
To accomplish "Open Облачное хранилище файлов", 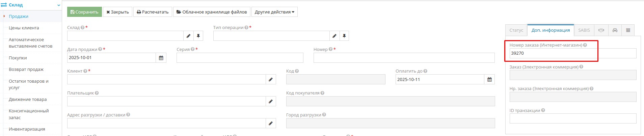I will [x=212, y=12].
